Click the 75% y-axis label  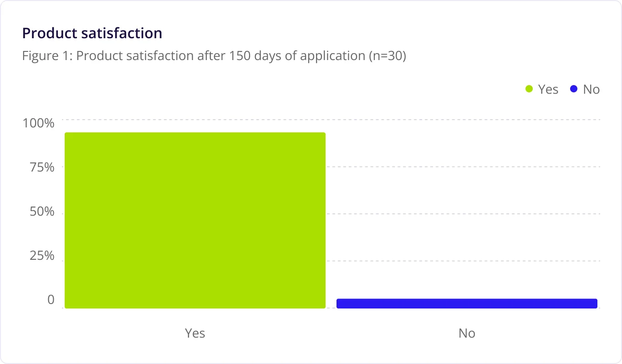click(x=42, y=167)
